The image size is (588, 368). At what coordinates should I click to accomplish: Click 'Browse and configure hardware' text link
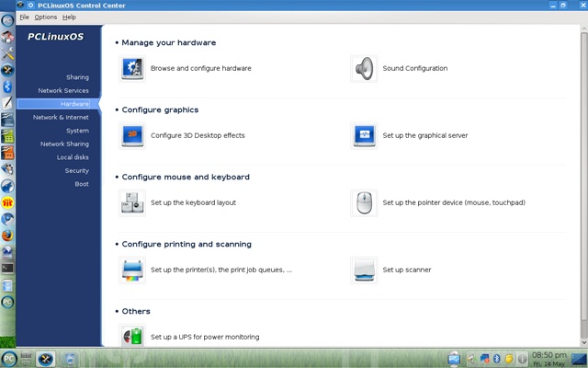(201, 68)
